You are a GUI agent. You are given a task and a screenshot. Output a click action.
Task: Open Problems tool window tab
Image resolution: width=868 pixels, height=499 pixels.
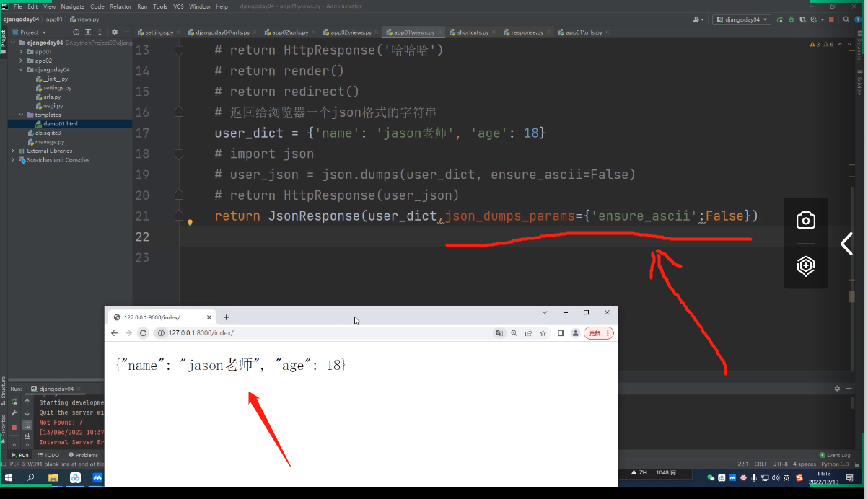(83, 455)
